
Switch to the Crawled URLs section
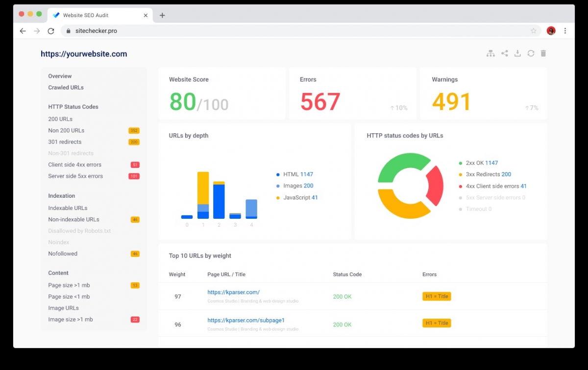pos(66,87)
